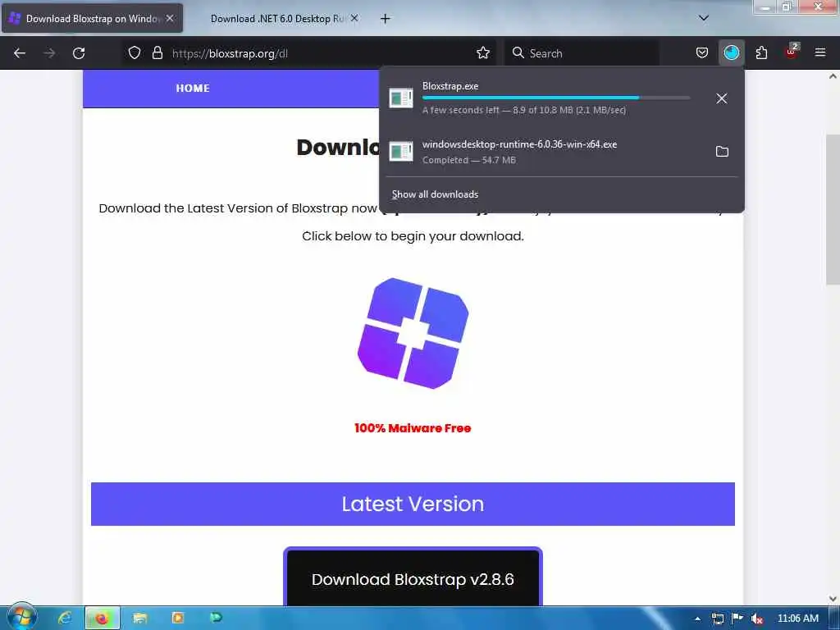
Task: Open the media player taskbar icon
Action: tap(178, 618)
